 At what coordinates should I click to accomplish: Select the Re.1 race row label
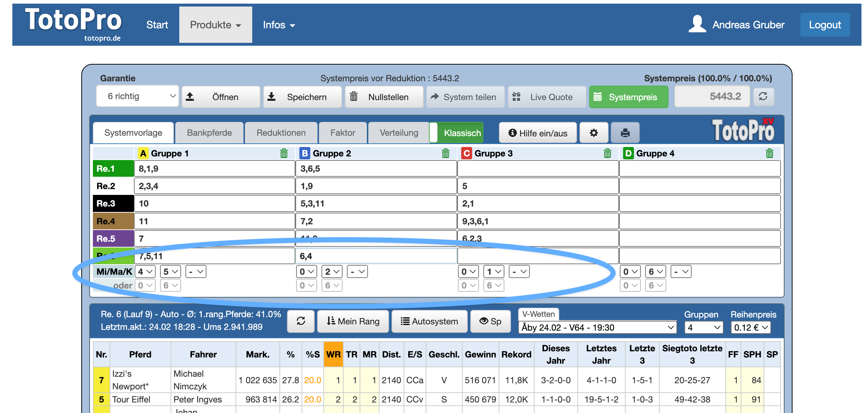(x=113, y=168)
